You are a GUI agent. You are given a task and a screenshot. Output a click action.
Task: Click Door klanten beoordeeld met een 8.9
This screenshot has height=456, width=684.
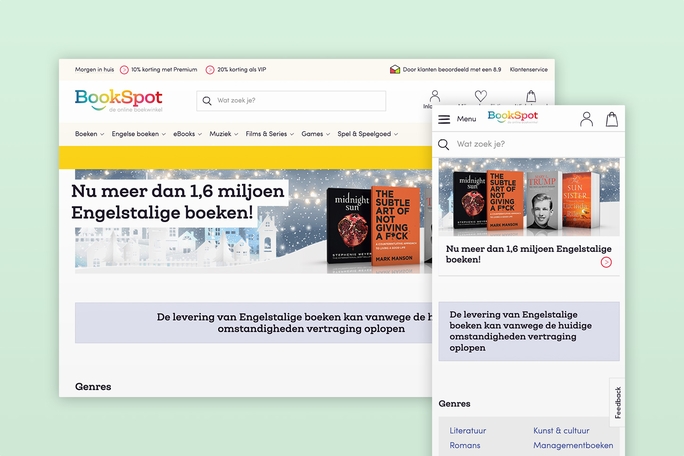pos(451,69)
